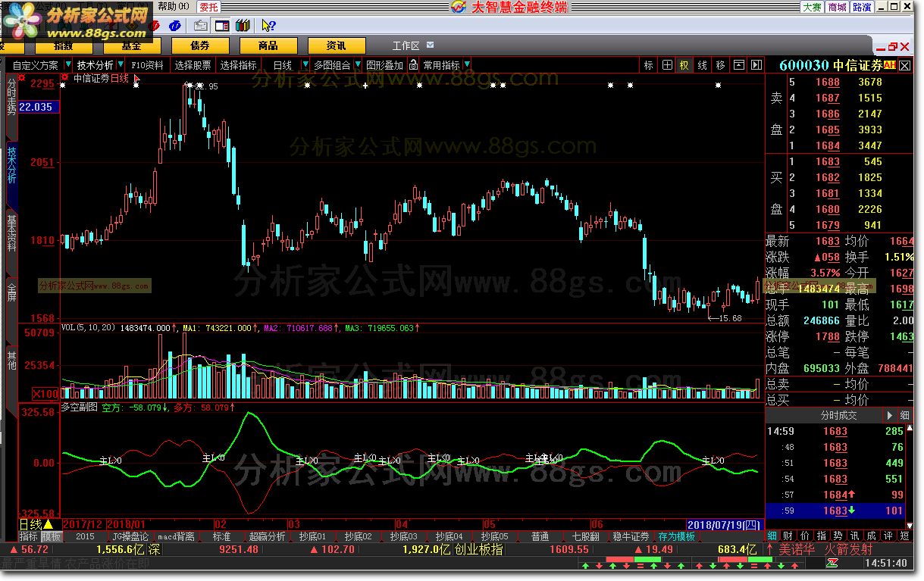Switch to the 指标 bottom tab

(x=29, y=536)
